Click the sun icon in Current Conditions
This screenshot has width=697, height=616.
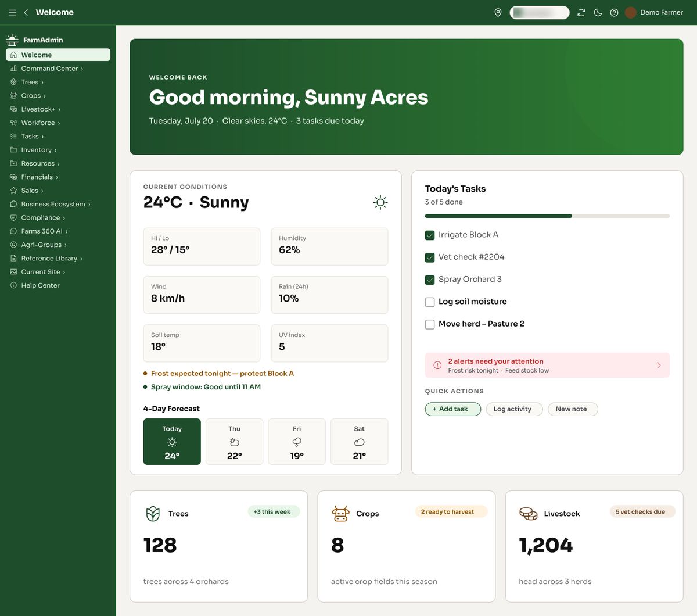click(380, 202)
